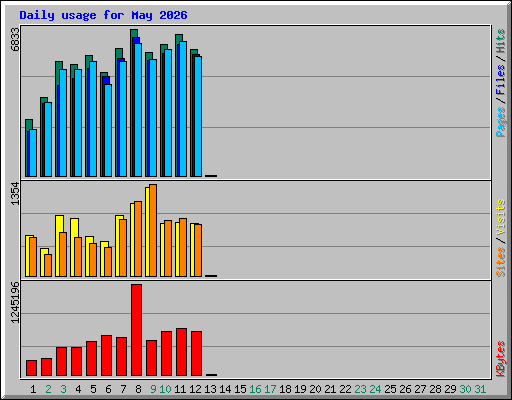This screenshot has width=512, height=400.
Task: Click the day 2 red KBytes bar
Action: point(46,367)
